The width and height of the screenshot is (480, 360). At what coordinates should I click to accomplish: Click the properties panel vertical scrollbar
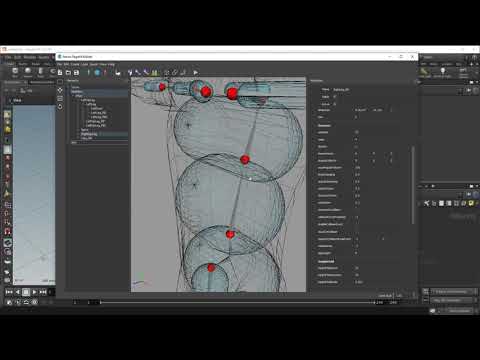click(413, 185)
